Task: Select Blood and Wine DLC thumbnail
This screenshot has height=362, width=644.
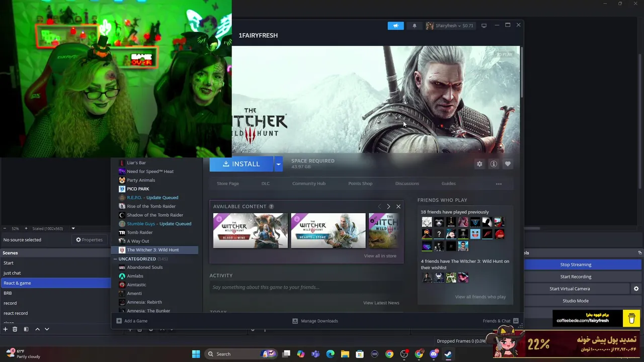Action: click(251, 231)
